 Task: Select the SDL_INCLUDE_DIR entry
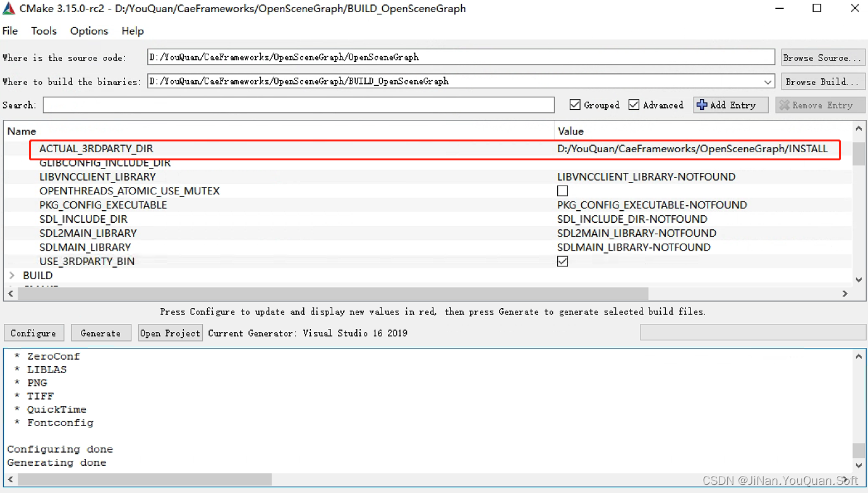coord(83,219)
